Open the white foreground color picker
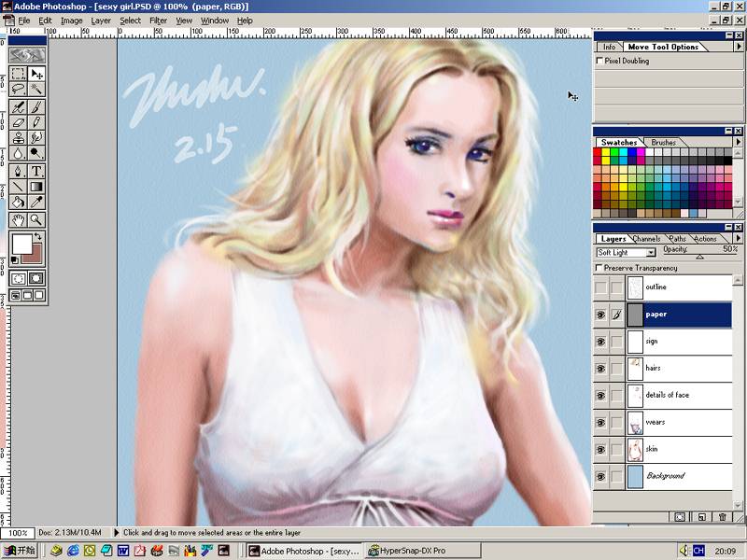The height and width of the screenshot is (560, 747). pos(21,244)
